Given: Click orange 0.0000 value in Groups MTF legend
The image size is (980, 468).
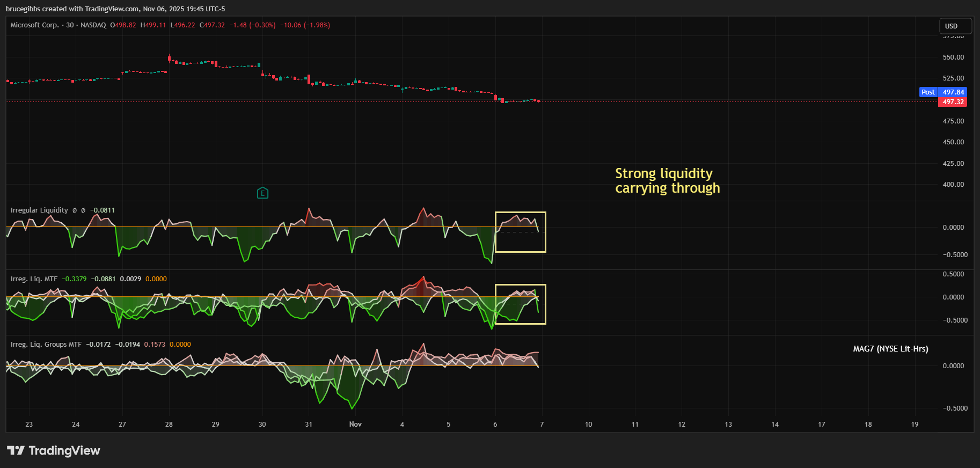Looking at the screenshot, I should click(x=180, y=345).
